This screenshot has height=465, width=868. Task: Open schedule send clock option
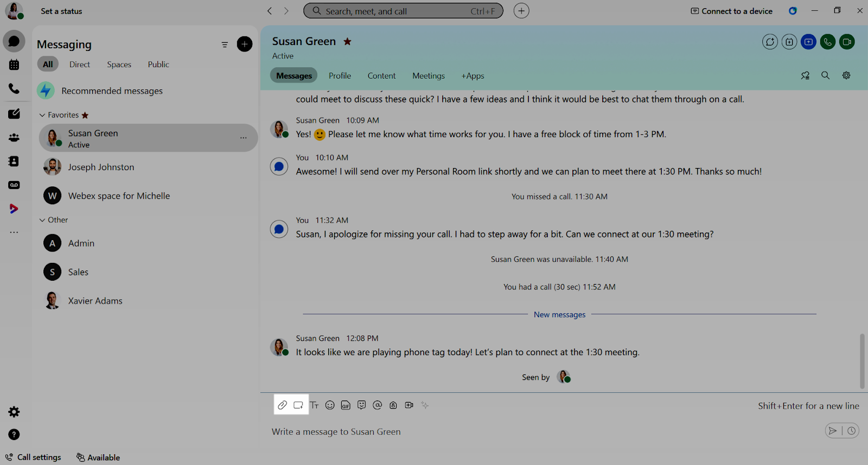(852, 431)
